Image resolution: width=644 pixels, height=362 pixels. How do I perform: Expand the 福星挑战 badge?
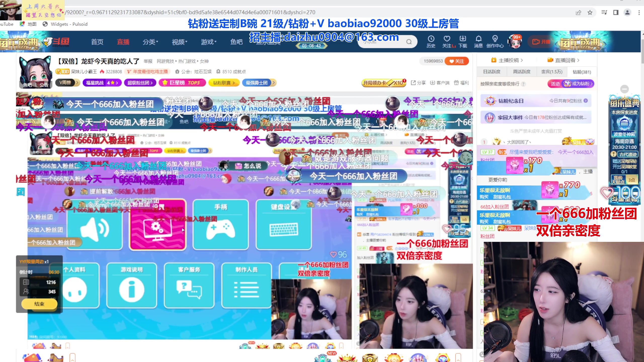point(102,83)
